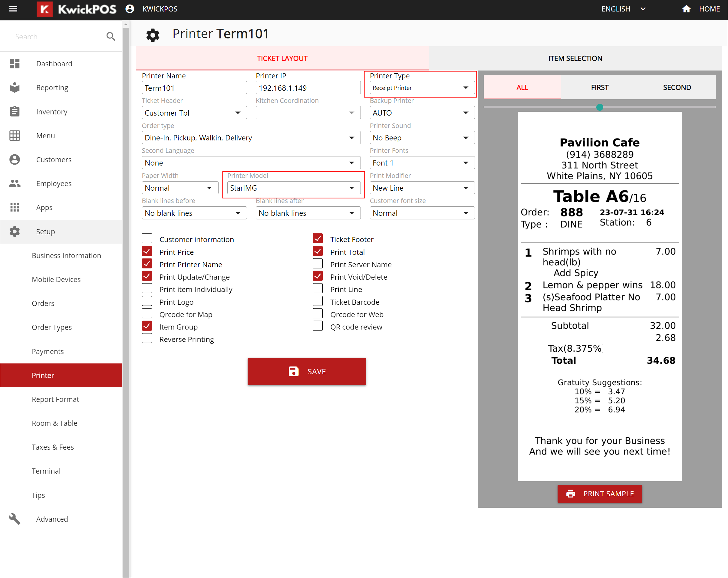Click the Printer IP input field
The image size is (728, 578).
click(308, 88)
